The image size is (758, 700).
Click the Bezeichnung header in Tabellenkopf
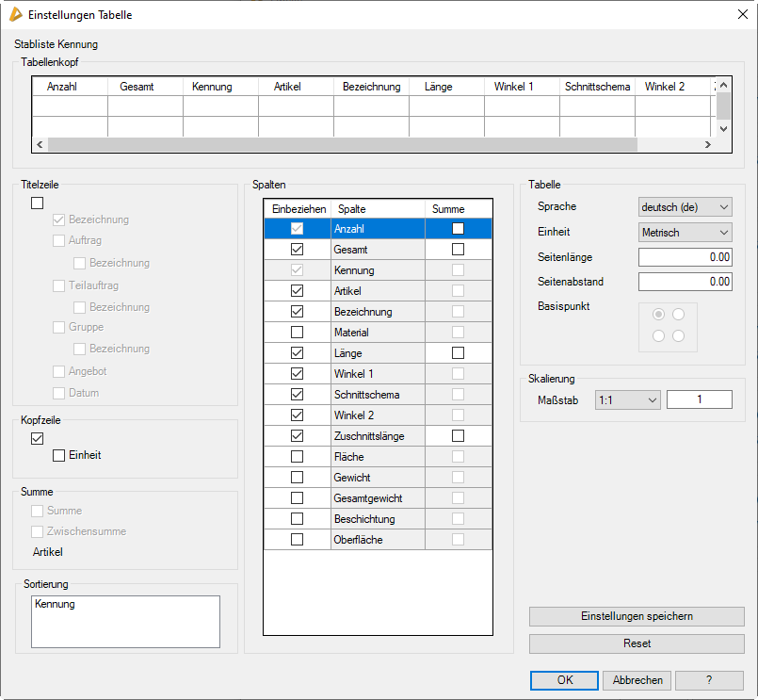(x=371, y=87)
